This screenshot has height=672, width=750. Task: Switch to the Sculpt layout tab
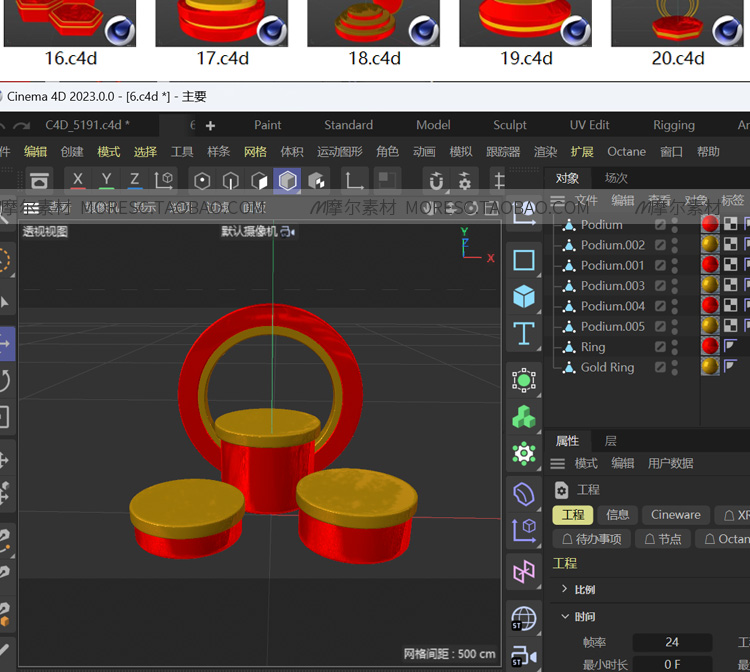click(x=510, y=125)
